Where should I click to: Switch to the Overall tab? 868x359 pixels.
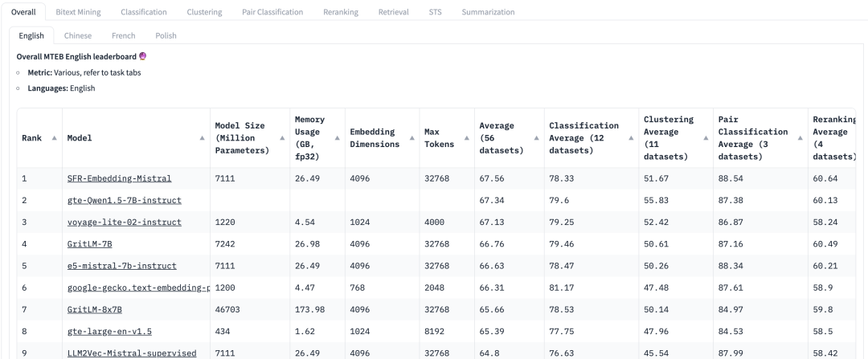tap(23, 11)
